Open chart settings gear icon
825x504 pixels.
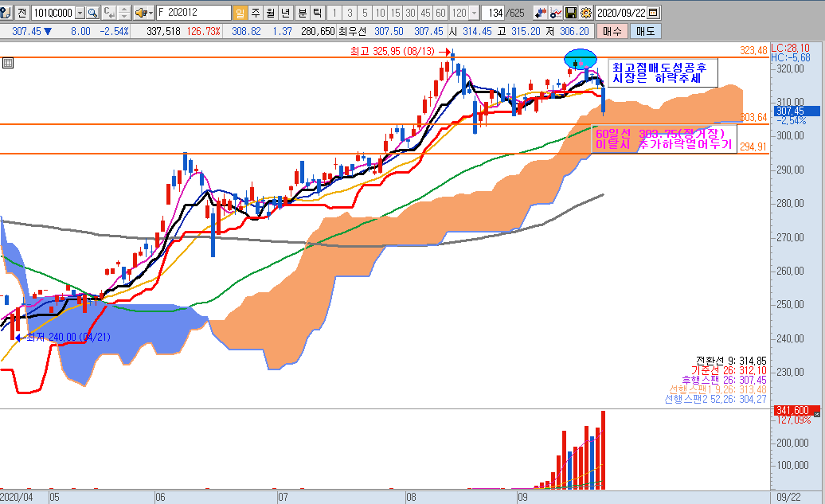tap(586, 13)
